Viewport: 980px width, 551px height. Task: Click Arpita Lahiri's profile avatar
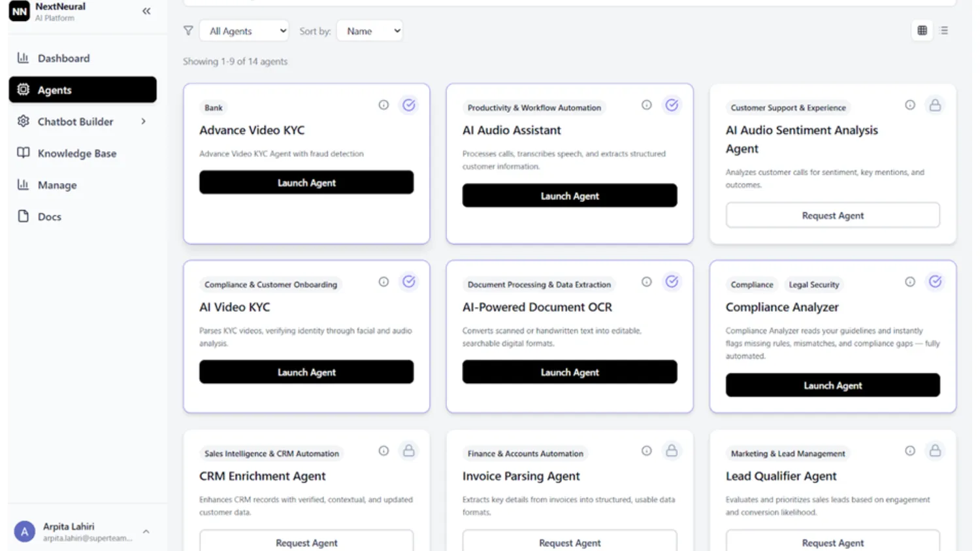[24, 531]
